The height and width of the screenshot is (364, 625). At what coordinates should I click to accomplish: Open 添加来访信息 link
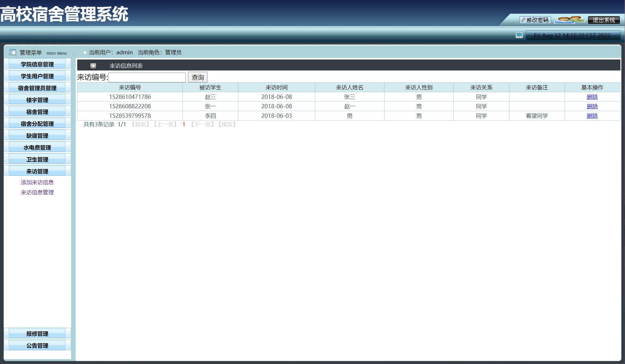tap(37, 182)
